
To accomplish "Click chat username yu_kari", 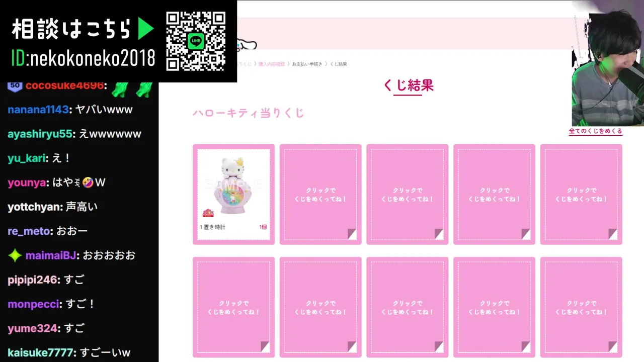I will (27, 158).
